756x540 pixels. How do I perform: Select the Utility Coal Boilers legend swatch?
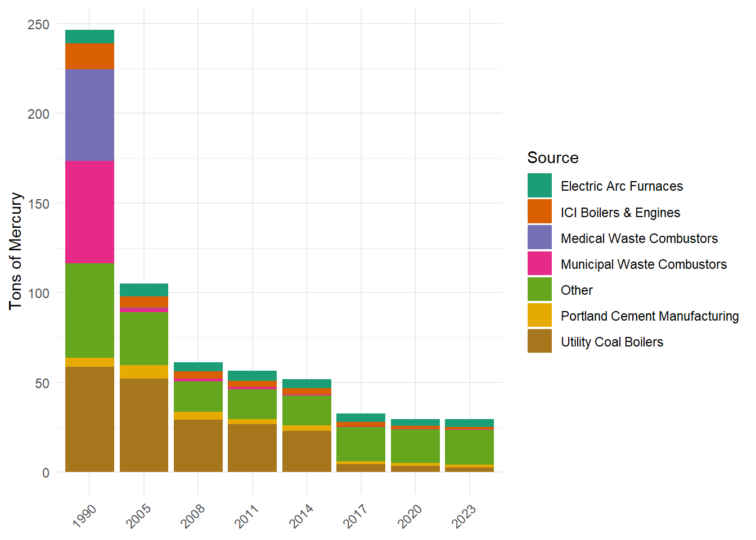[x=539, y=341]
